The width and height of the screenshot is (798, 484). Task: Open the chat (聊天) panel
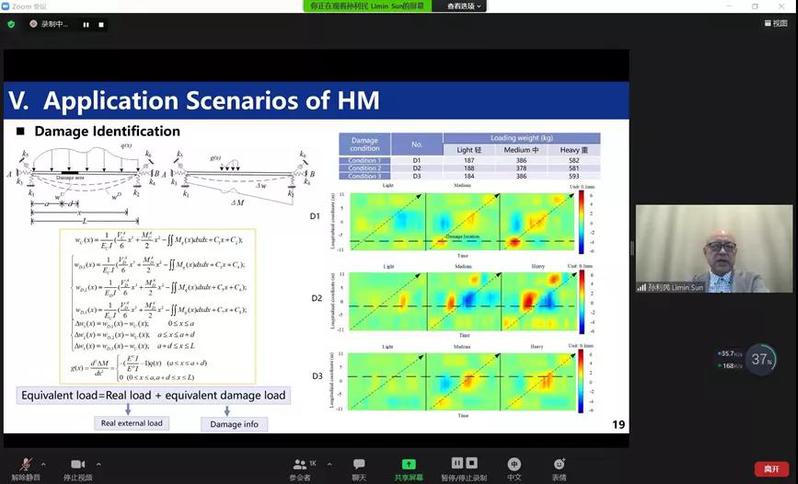(x=359, y=467)
